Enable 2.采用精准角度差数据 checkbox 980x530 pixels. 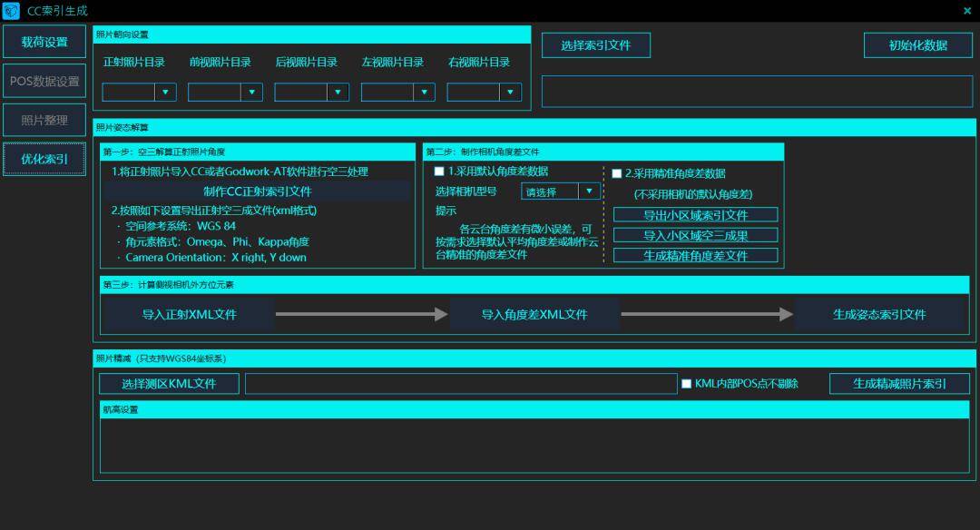[617, 173]
